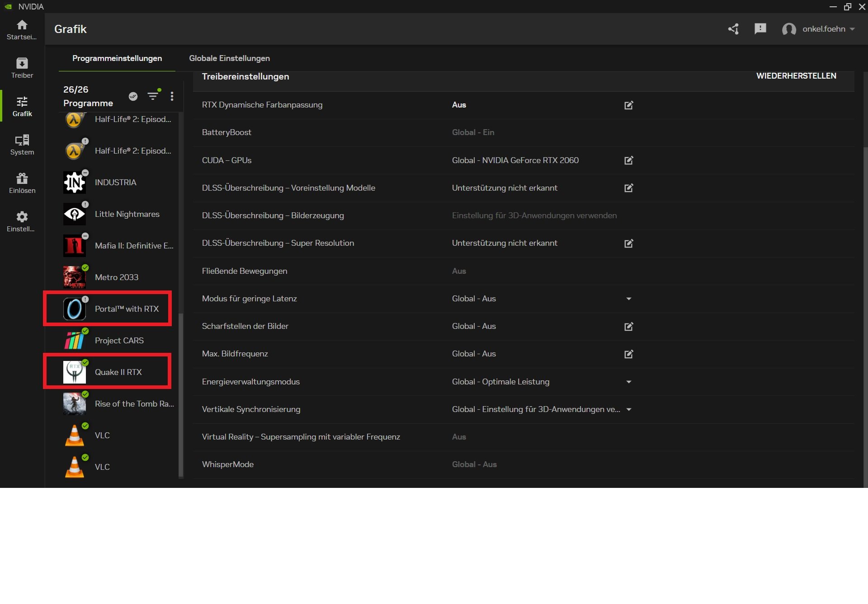Switch to Globale Einstellungen tab
This screenshot has height=604, width=868.
(229, 58)
